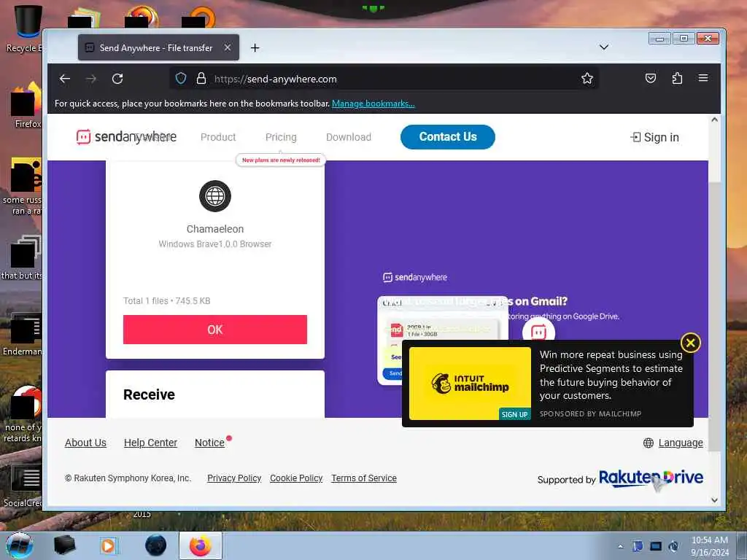This screenshot has height=560, width=747.
Task: Click the page scrollbar down arrow
Action: pos(714,500)
